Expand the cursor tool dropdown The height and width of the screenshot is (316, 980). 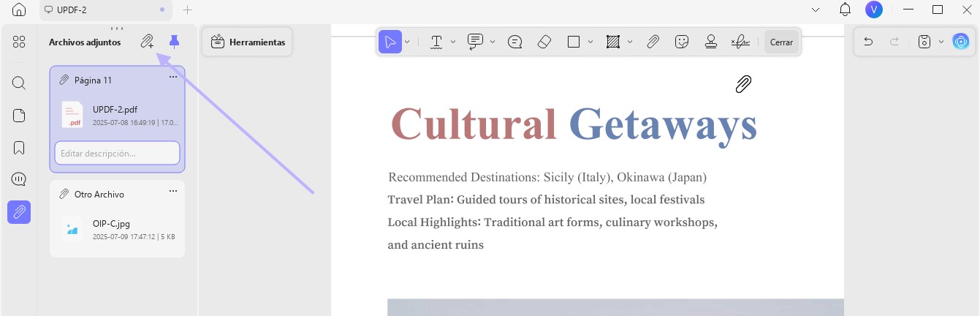click(407, 42)
